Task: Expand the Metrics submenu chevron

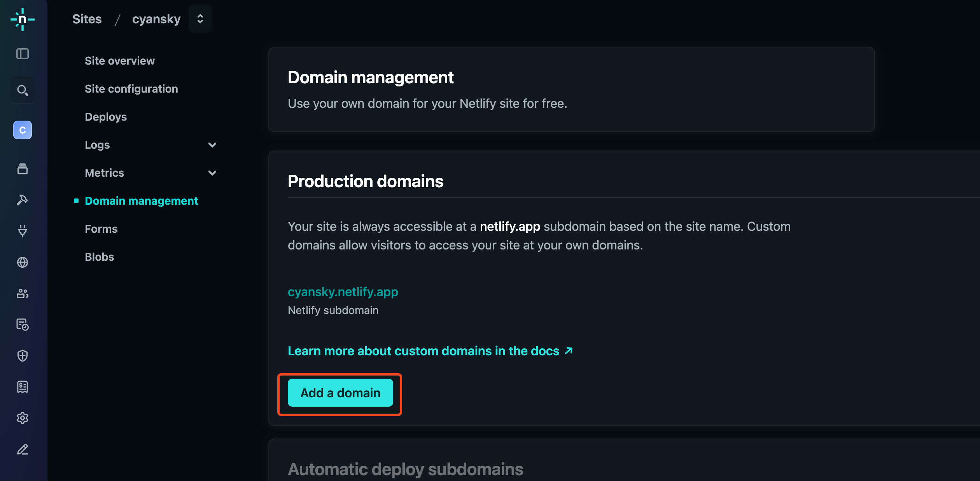Action: (212, 173)
